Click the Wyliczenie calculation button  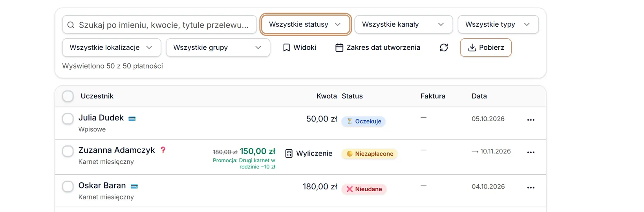tap(309, 154)
